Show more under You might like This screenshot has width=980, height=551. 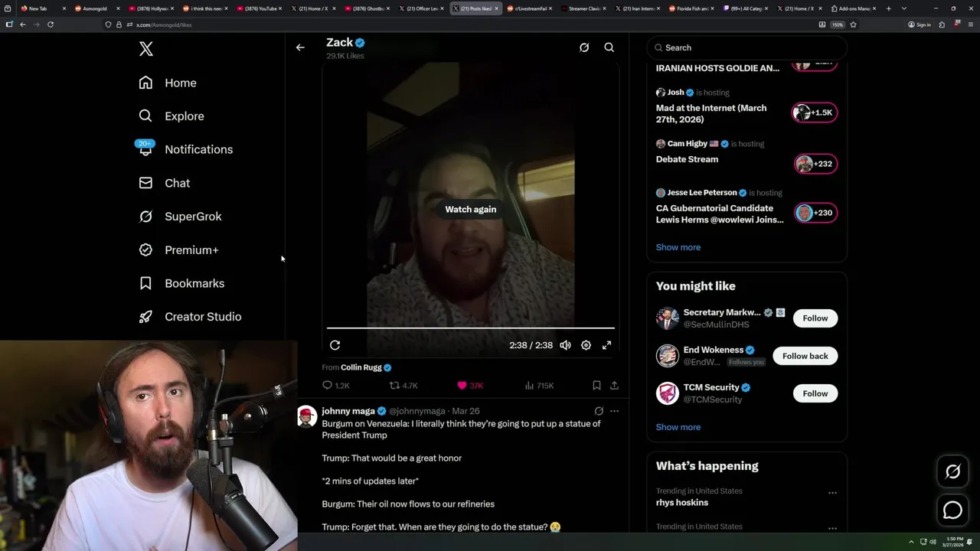(678, 427)
